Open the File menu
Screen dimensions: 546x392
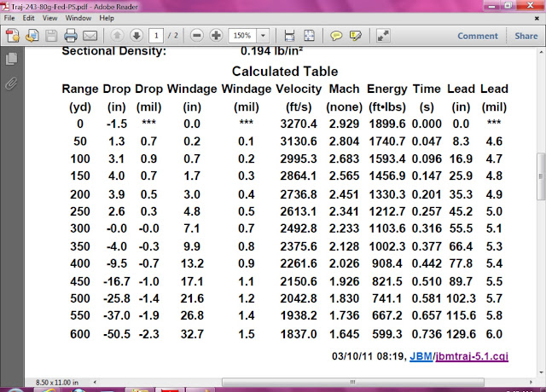[9, 18]
